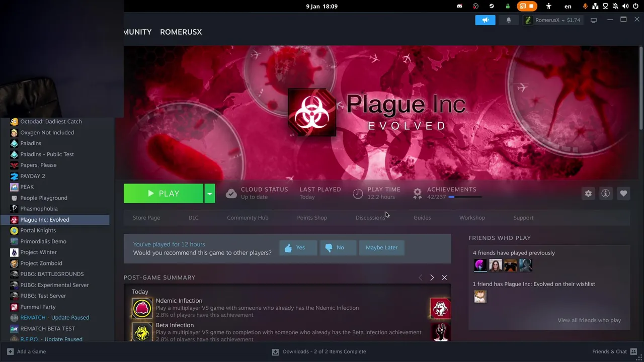
Task: Open the game info icon
Action: (x=606, y=194)
